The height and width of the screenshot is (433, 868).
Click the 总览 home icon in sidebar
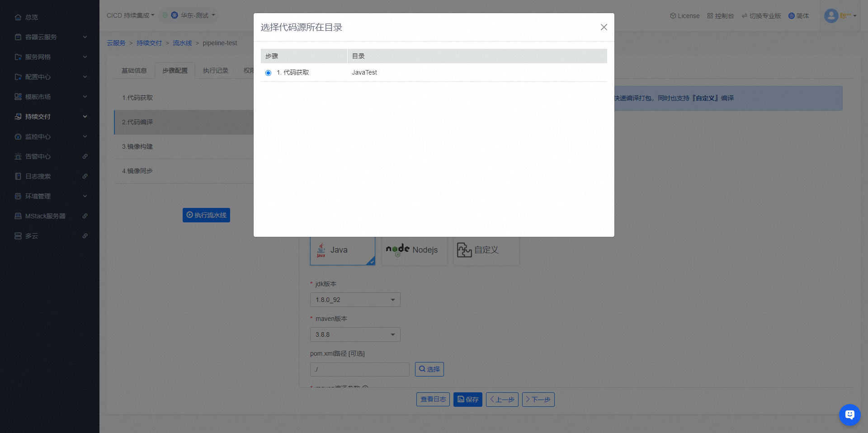click(18, 17)
